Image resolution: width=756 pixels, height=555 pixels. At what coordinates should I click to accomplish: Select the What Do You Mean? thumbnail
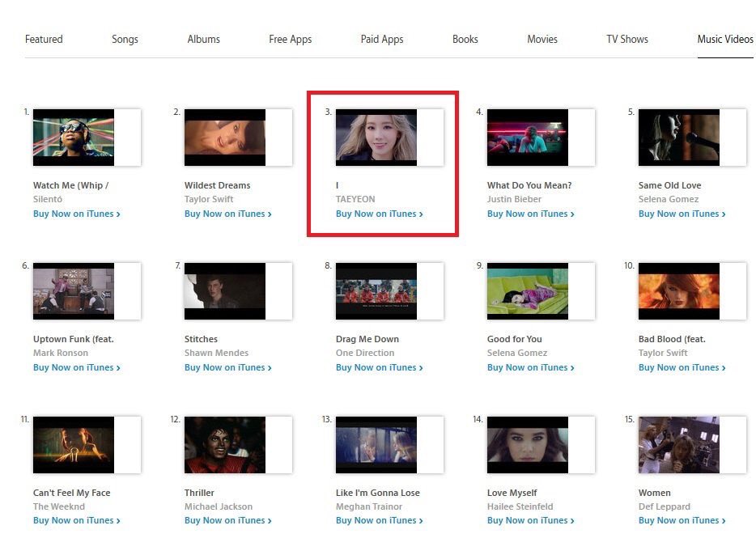(x=528, y=138)
